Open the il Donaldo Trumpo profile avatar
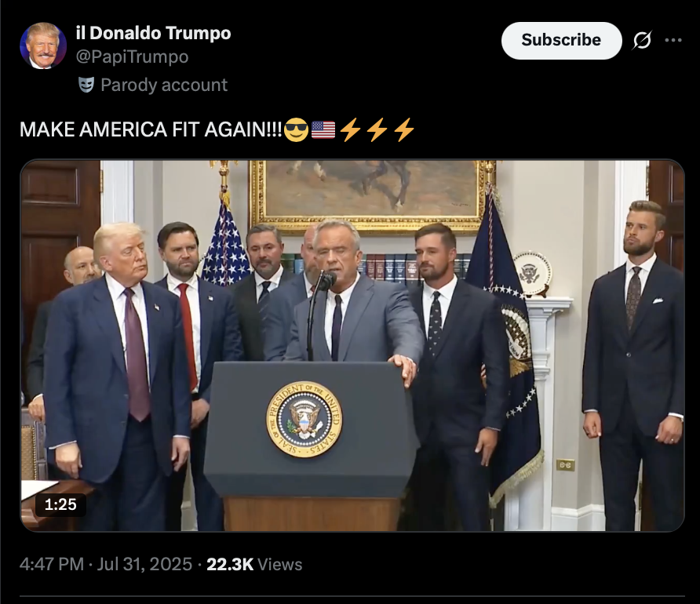 (43, 45)
